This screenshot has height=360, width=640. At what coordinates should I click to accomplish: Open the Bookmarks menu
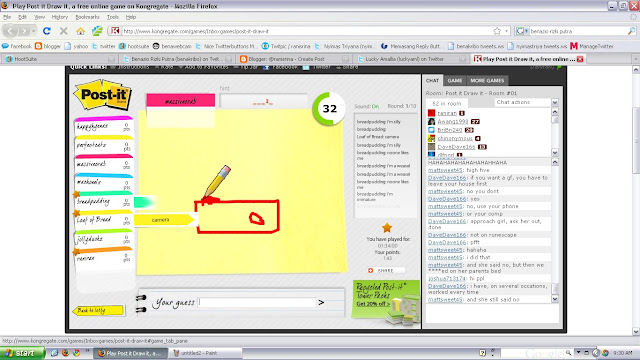click(87, 17)
